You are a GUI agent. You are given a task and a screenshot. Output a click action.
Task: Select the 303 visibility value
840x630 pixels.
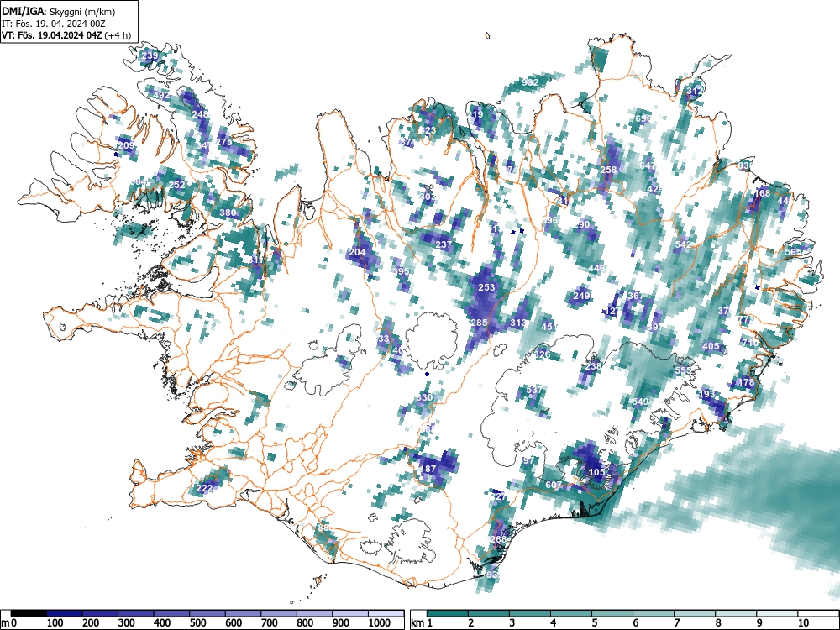428,197
